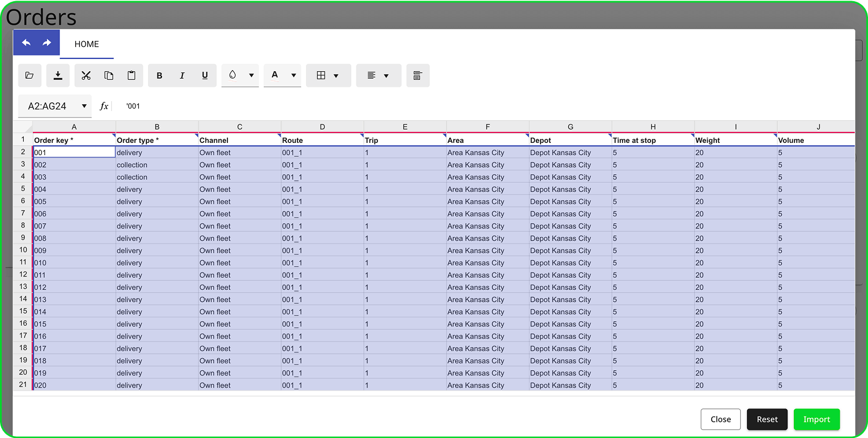Click the 'Order type *' header cell

(157, 140)
